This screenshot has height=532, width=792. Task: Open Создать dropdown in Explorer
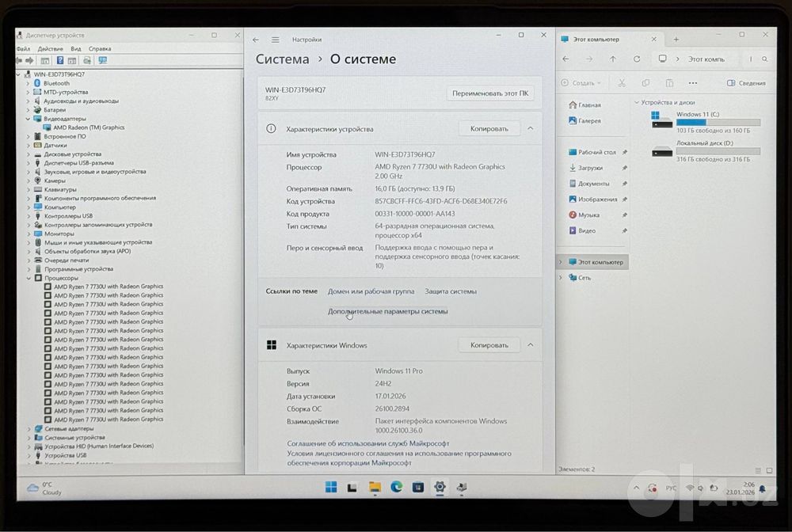pos(581,83)
